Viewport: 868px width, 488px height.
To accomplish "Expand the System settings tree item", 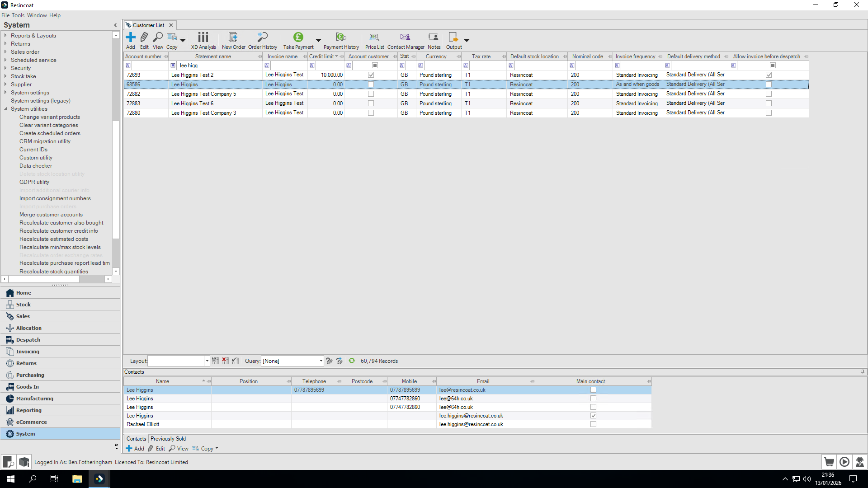I will pyautogui.click(x=5, y=92).
